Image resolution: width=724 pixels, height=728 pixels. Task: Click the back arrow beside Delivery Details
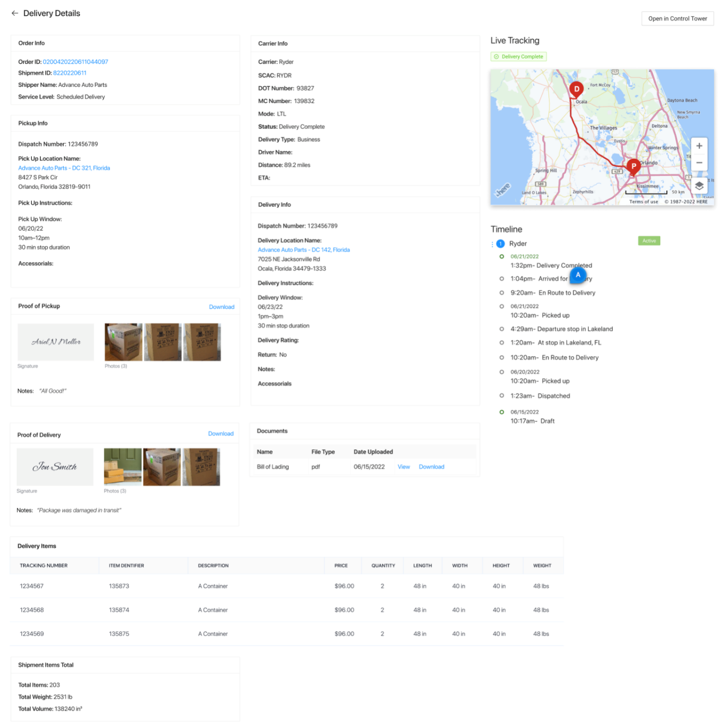coord(15,13)
